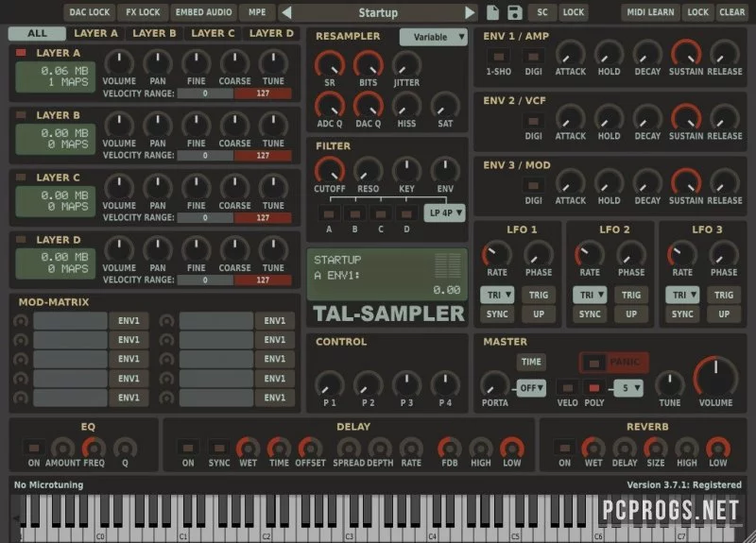Click Layer B velocity range 0 slider
The height and width of the screenshot is (543, 756).
pos(205,156)
